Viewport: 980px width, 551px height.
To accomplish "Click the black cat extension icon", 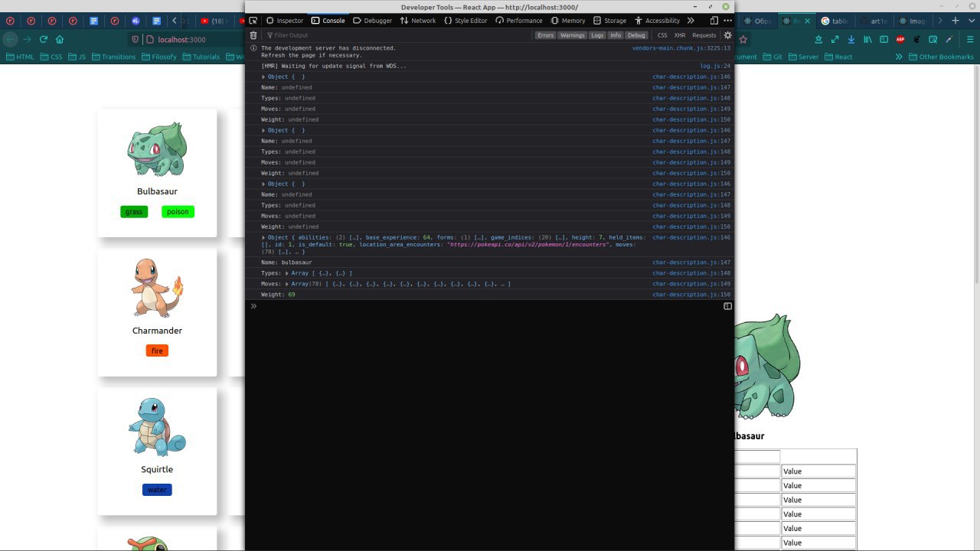I will (916, 39).
